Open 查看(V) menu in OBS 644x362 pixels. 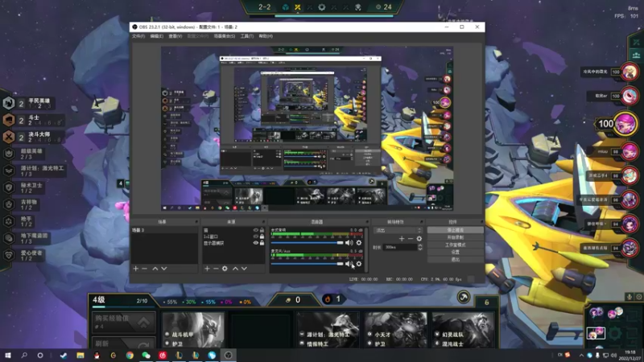175,36
